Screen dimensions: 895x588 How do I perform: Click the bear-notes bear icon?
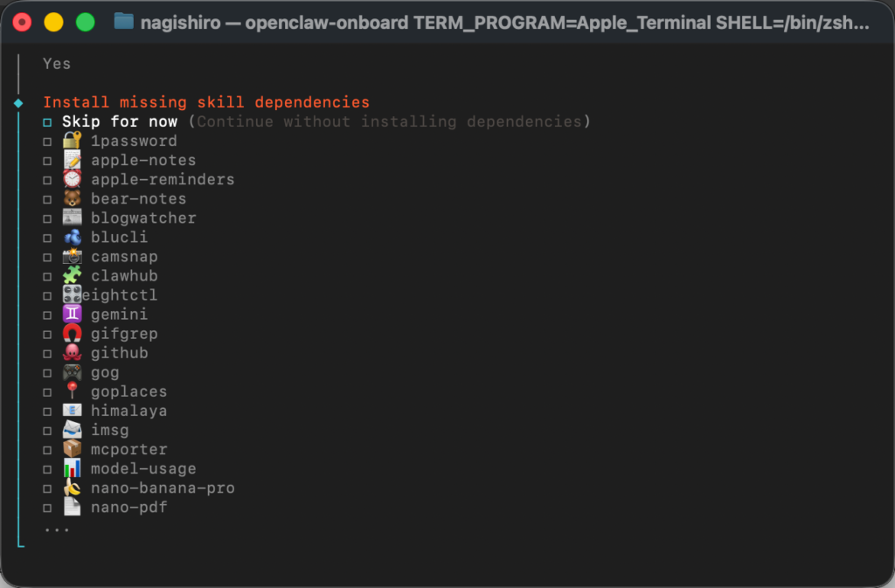click(x=73, y=198)
